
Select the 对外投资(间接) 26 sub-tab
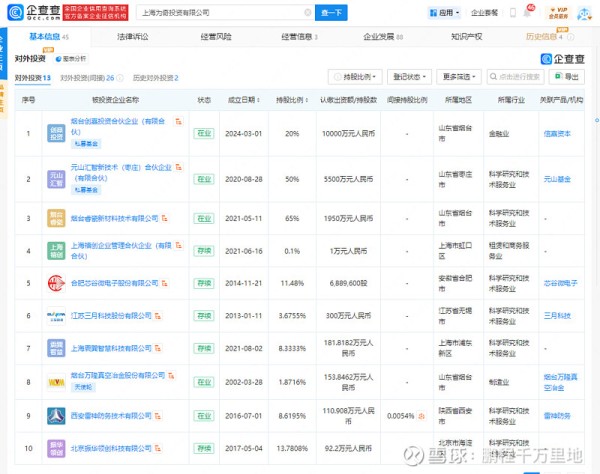(x=87, y=78)
